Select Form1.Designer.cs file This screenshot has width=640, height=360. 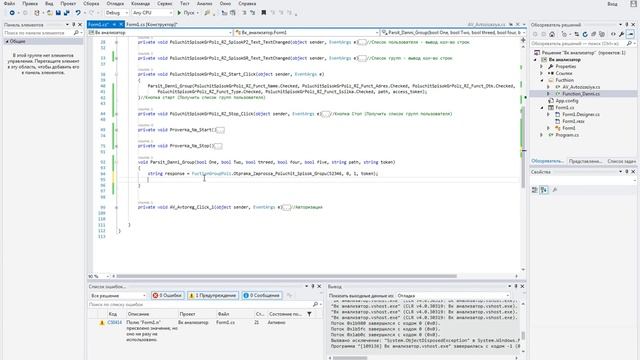pos(581,114)
